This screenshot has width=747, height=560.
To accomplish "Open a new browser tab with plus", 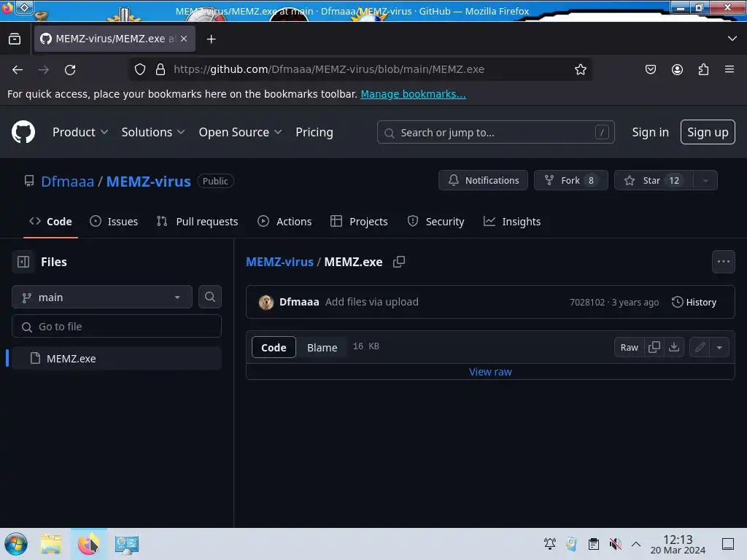I will (211, 39).
